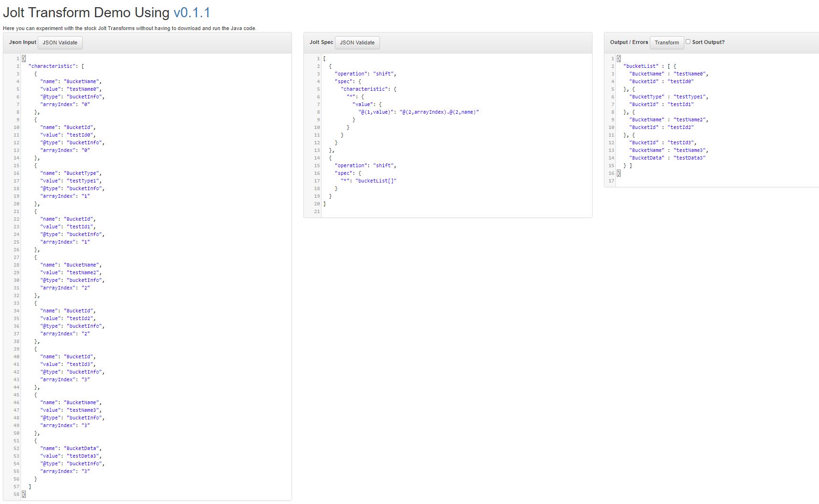The image size is (819, 504).
Task: Click the "value": "testName2" line in Json Input
Action: [x=71, y=272]
